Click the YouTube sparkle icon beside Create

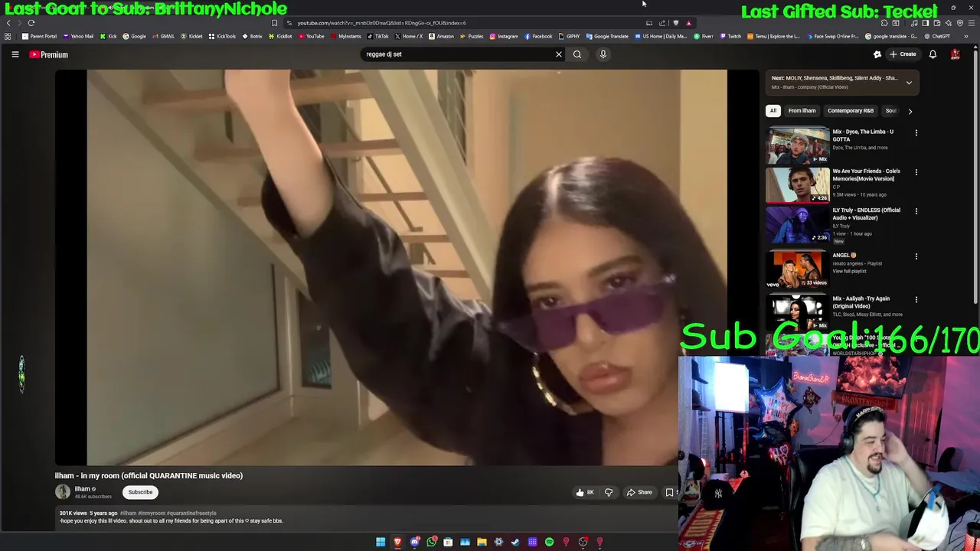pyautogui.click(x=877, y=54)
